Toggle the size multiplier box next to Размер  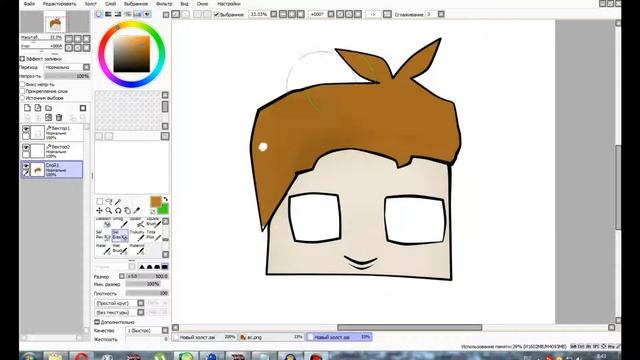point(122,276)
